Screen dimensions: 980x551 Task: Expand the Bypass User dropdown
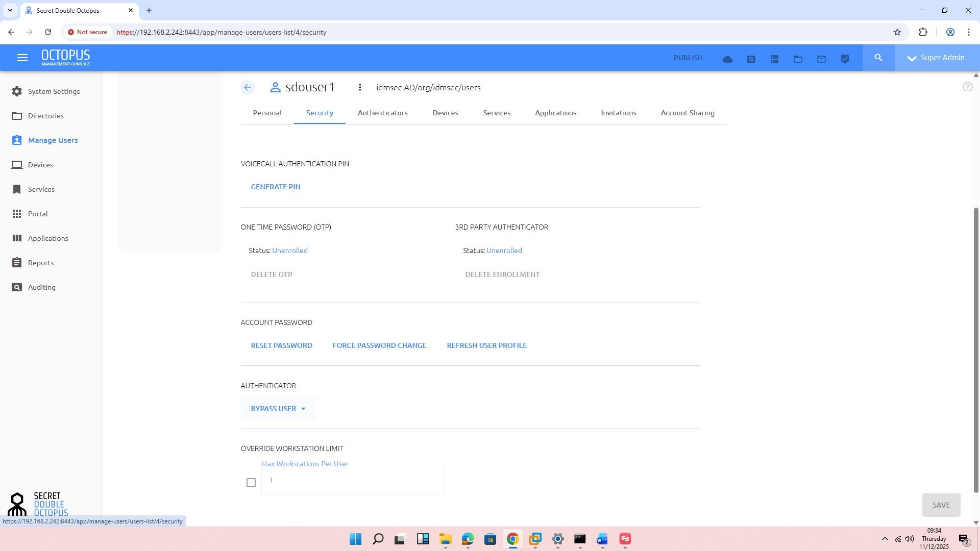coord(278,408)
